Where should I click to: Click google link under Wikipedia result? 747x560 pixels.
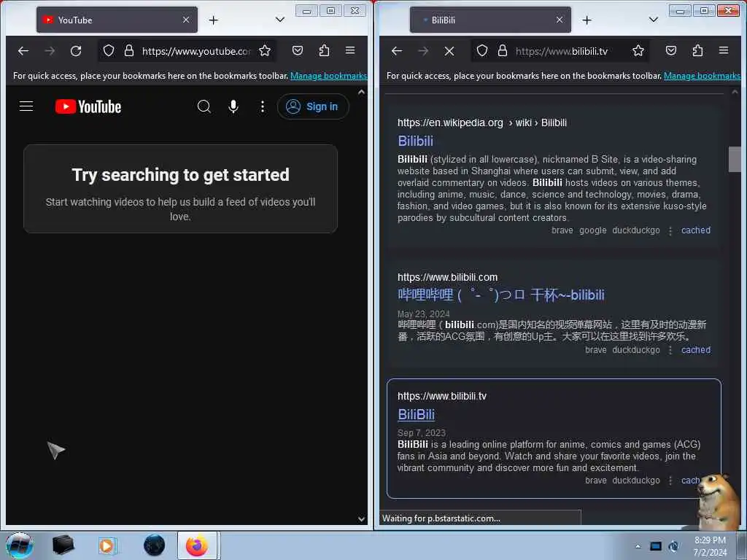coord(592,230)
